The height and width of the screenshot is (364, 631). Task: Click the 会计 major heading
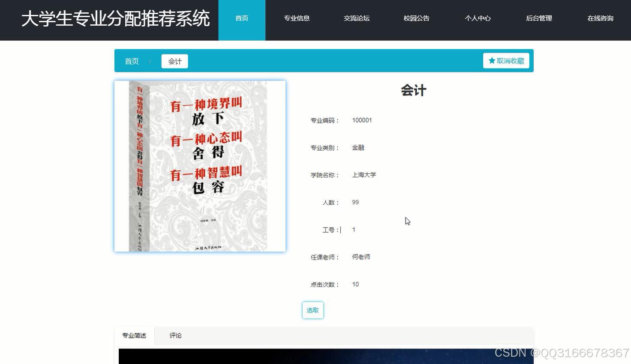click(x=414, y=90)
